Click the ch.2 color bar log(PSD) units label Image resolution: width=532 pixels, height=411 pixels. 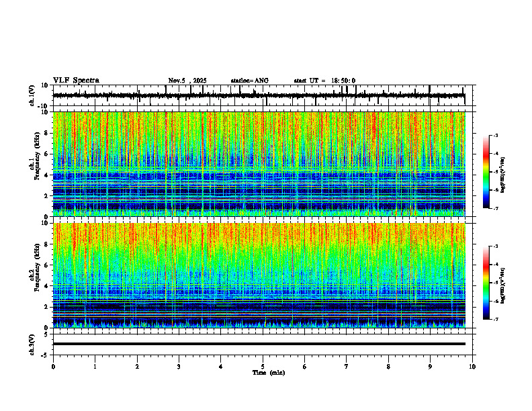tap(503, 285)
